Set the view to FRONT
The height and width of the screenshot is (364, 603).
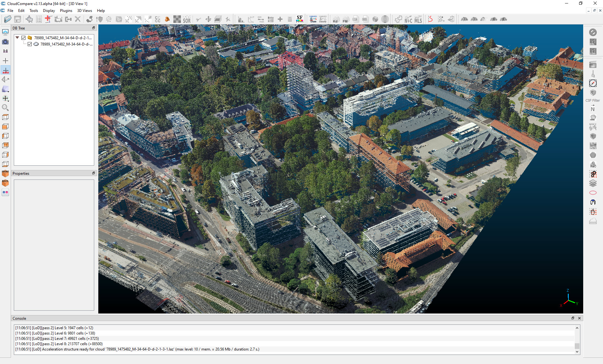pyautogui.click(x=5, y=173)
